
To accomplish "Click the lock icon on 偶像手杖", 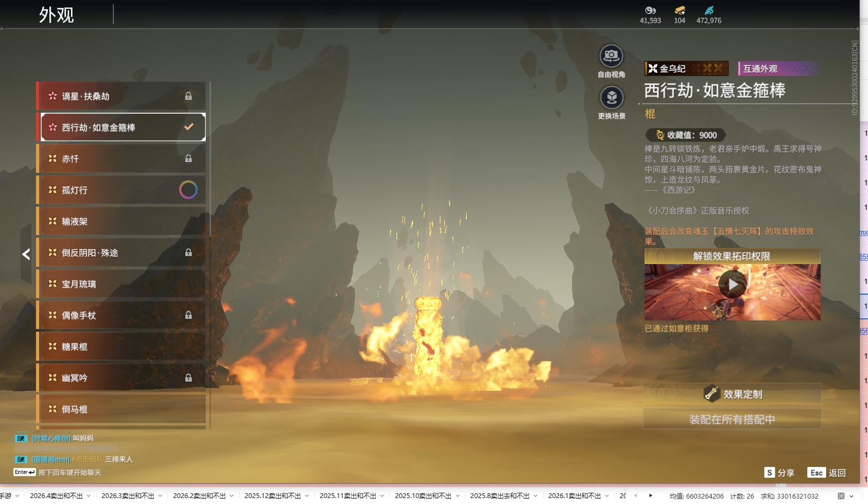I will (189, 316).
